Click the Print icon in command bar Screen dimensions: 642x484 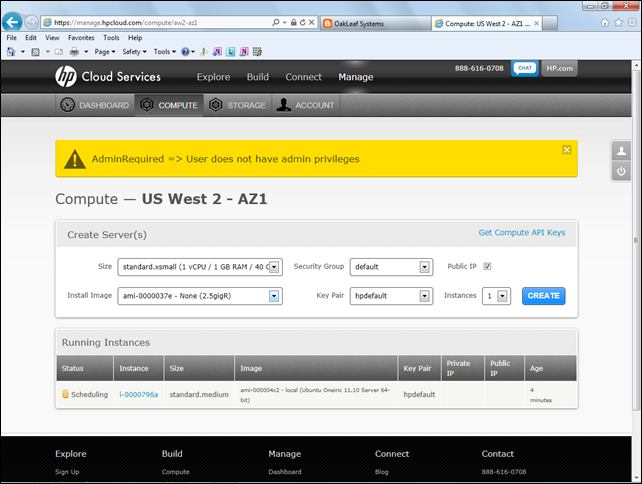coord(74,52)
